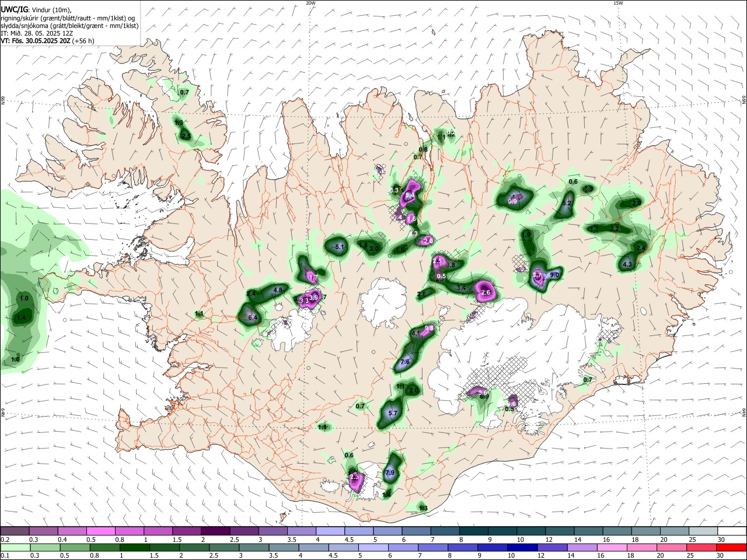Pick the 2.5 swatch in bottom legend row

tap(224, 547)
